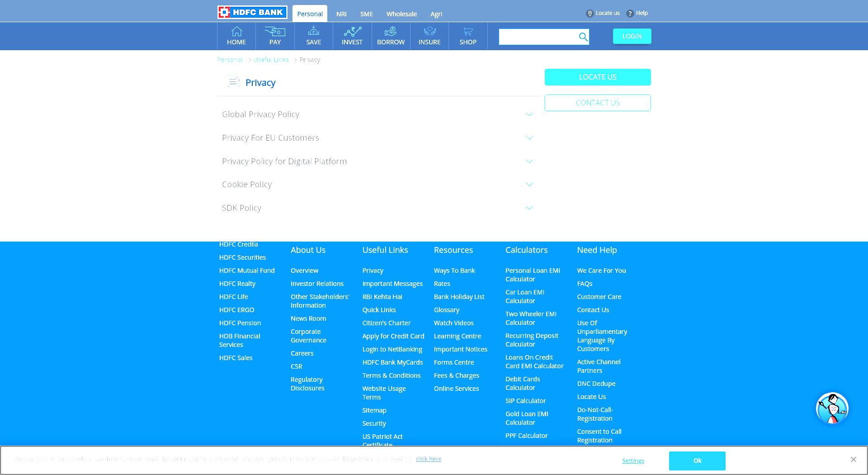This screenshot has height=475, width=868.
Task: Click the Locate us pin icon
Action: [x=590, y=14]
